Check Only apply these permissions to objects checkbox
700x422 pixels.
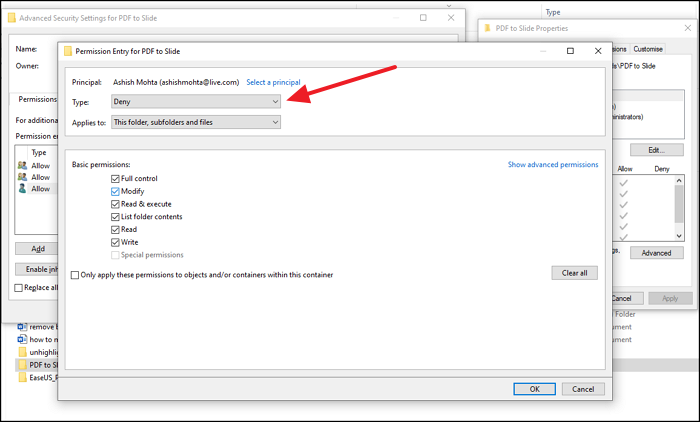(x=75, y=275)
